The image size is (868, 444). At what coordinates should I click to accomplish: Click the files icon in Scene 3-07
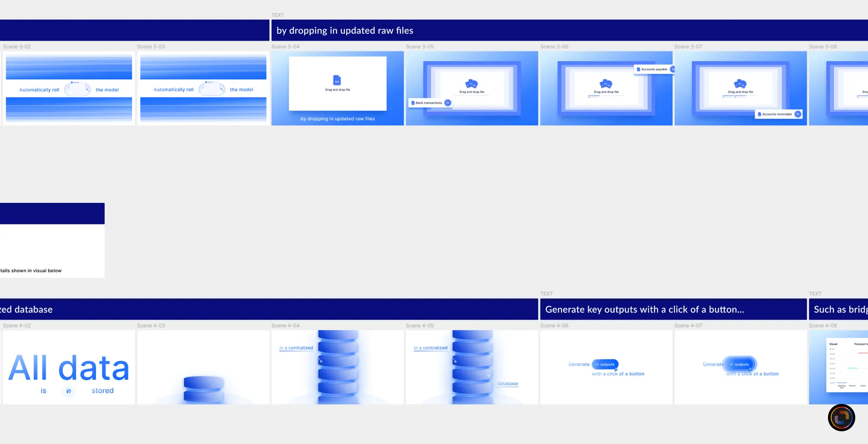point(740,84)
